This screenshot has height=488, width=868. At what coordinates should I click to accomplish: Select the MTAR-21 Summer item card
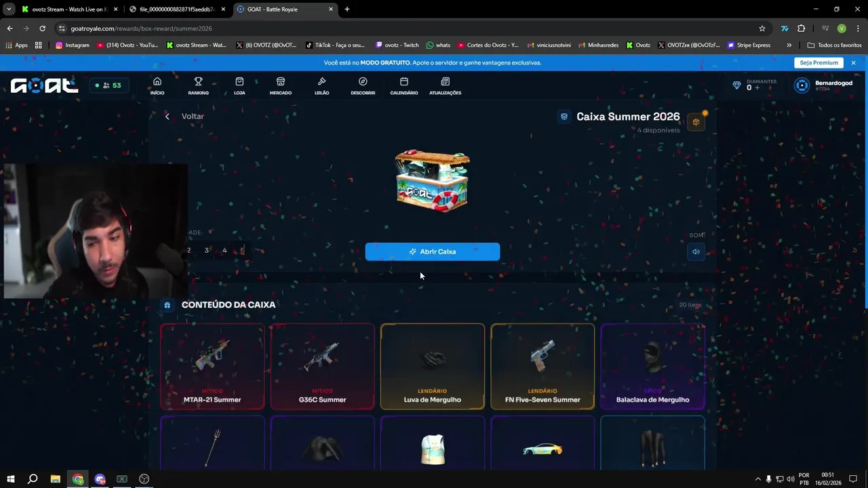pos(212,367)
